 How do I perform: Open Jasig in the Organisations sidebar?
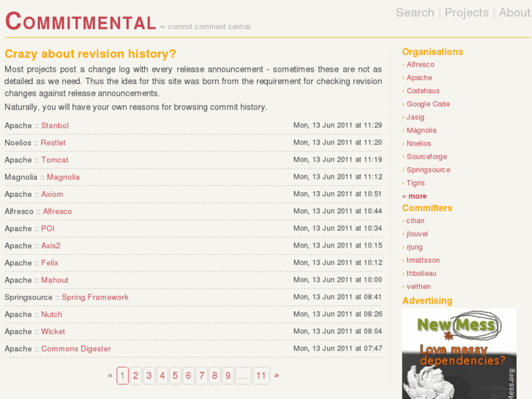(x=416, y=117)
